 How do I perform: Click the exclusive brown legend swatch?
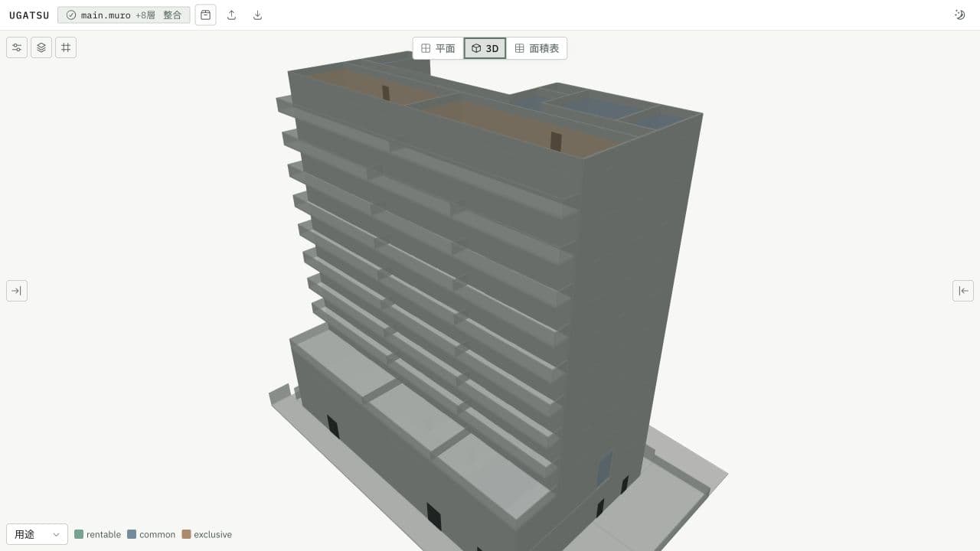pos(186,534)
